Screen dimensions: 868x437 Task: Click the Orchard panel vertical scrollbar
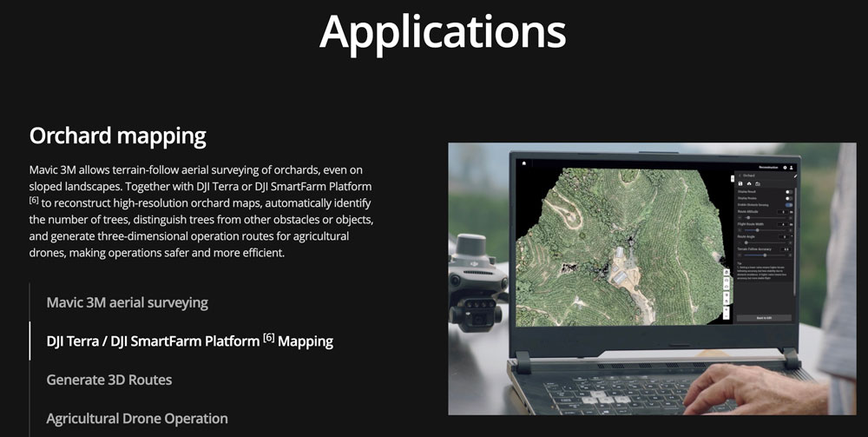pyautogui.click(x=795, y=241)
